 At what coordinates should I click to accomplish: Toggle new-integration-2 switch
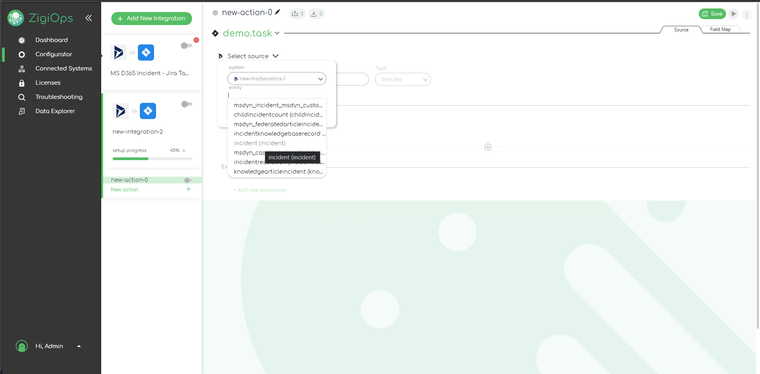click(x=187, y=104)
